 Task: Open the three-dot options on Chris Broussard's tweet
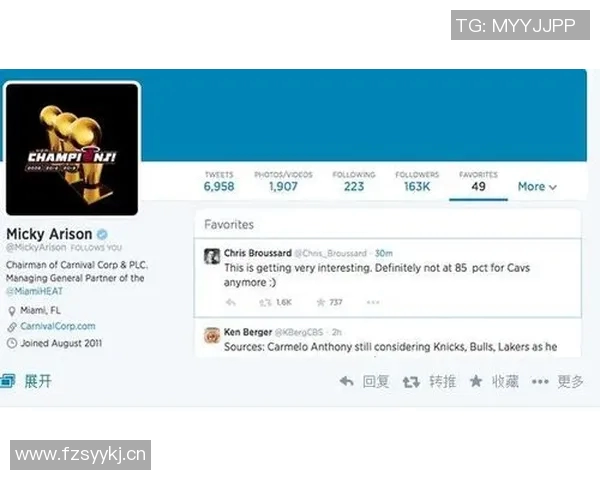pos(373,302)
